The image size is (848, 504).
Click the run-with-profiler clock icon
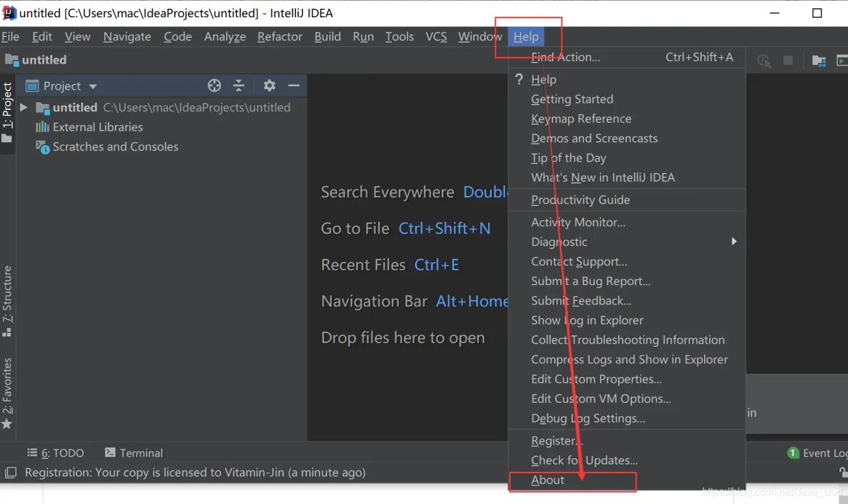(764, 60)
